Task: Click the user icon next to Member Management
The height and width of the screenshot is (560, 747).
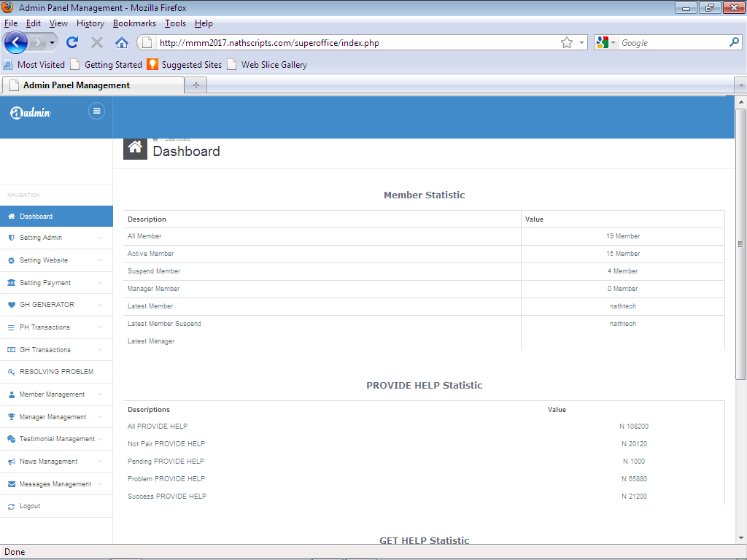Action: tap(10, 394)
